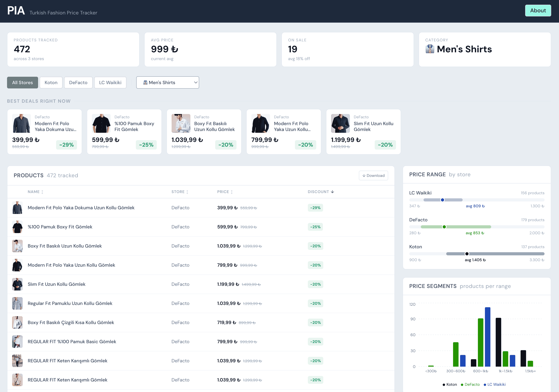Click thumbnail in Slim Fit Uzun Kollu Gömlek row
The width and height of the screenshot is (559, 392).
click(17, 284)
